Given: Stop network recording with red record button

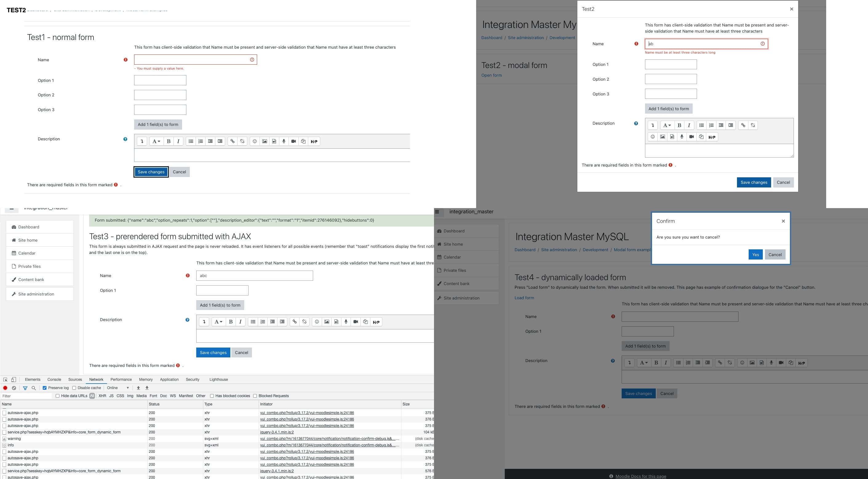Looking at the screenshot, I should point(6,388).
